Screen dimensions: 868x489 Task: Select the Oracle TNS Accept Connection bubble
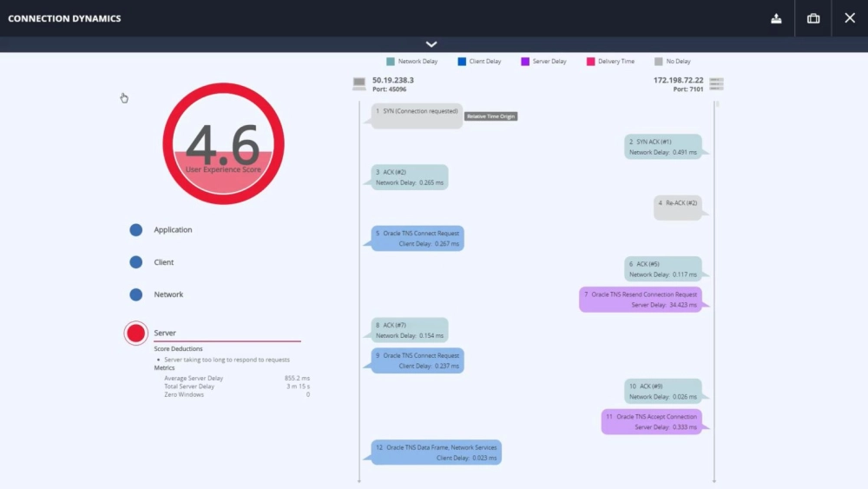651,421
